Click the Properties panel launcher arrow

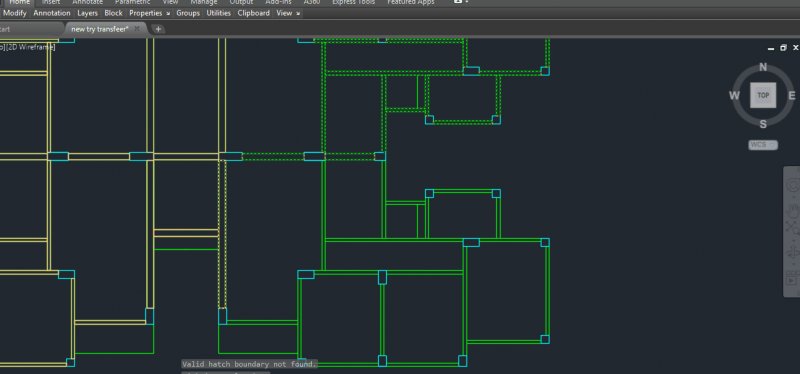pyautogui.click(x=168, y=14)
